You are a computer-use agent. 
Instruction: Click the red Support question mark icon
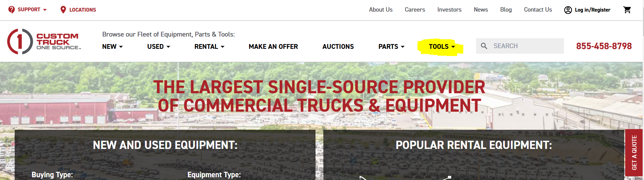tap(12, 10)
